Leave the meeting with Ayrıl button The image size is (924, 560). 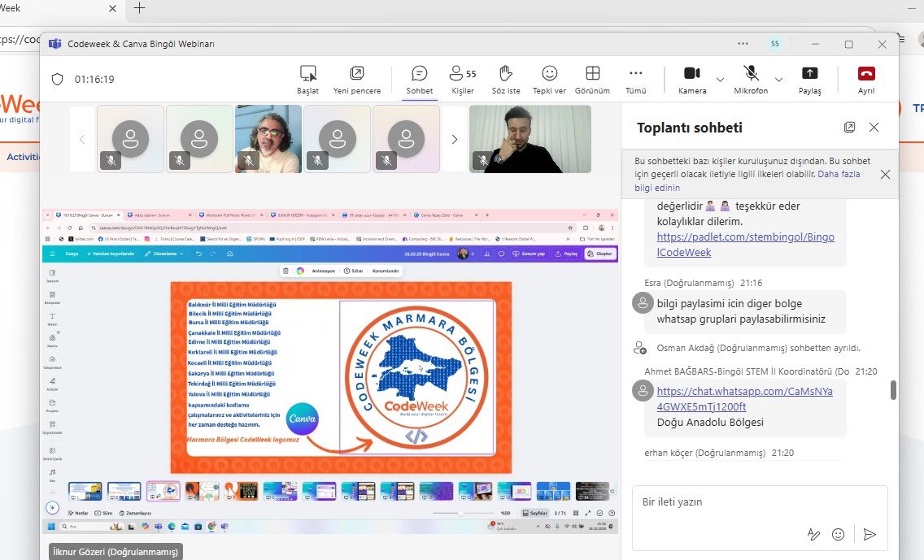[x=866, y=80]
